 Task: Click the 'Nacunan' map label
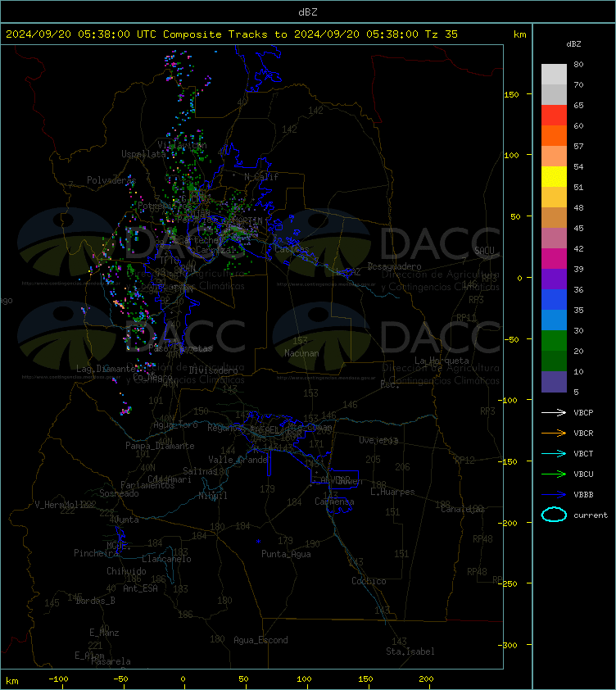pyautogui.click(x=301, y=353)
